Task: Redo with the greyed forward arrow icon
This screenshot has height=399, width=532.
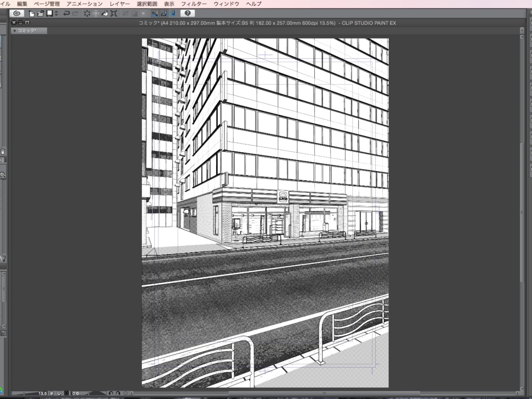Action: click(75, 14)
